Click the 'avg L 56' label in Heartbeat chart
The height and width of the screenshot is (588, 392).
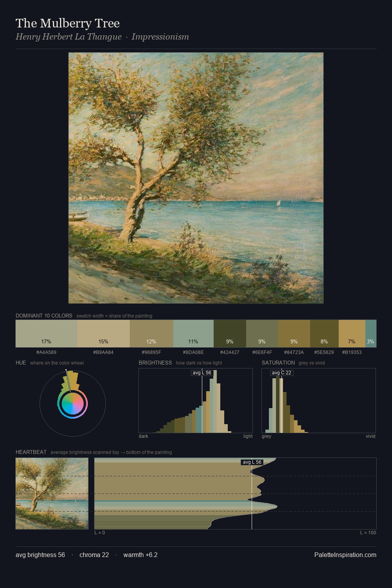(x=252, y=462)
